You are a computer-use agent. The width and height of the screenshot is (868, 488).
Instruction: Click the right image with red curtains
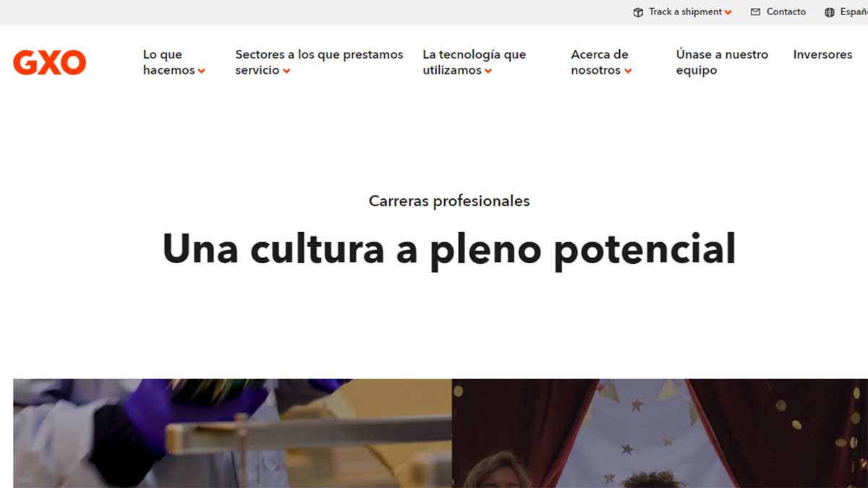(x=660, y=433)
